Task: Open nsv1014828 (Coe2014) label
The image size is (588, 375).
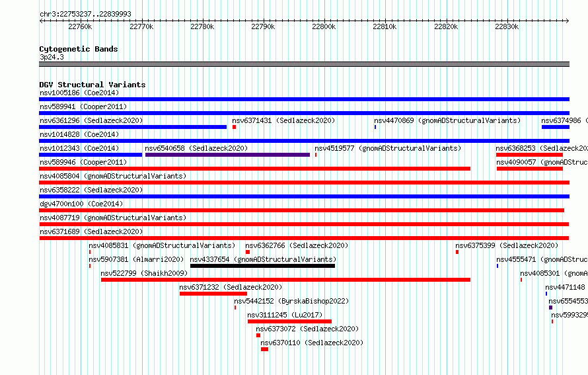Action: pyautogui.click(x=79, y=134)
